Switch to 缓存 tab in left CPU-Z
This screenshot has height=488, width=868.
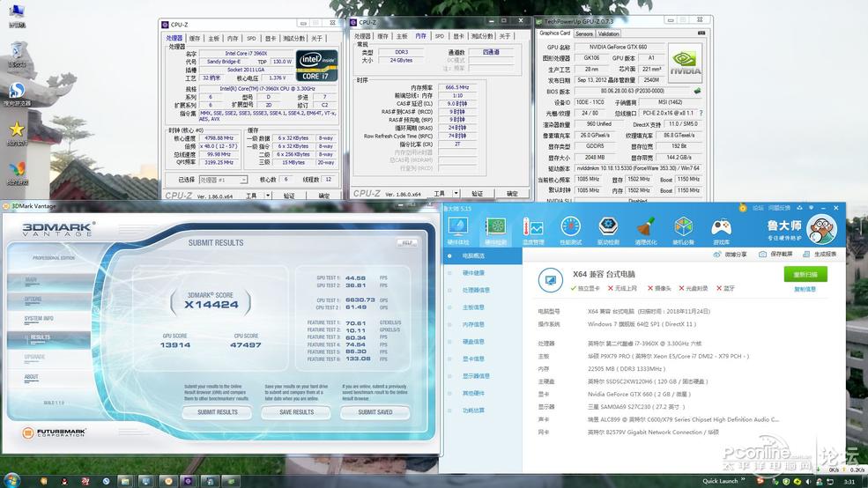[195, 38]
